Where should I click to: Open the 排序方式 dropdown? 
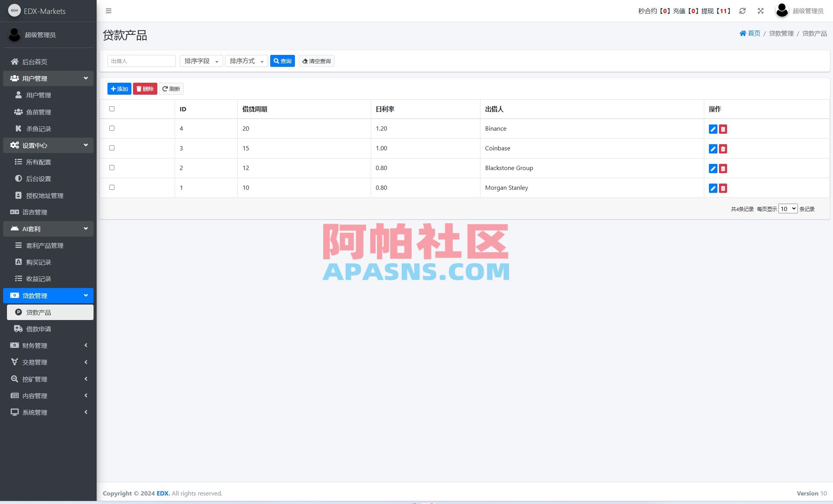tap(246, 61)
